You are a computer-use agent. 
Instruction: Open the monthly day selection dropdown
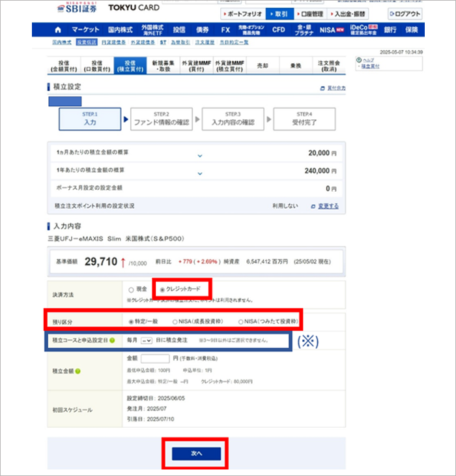pos(147,340)
